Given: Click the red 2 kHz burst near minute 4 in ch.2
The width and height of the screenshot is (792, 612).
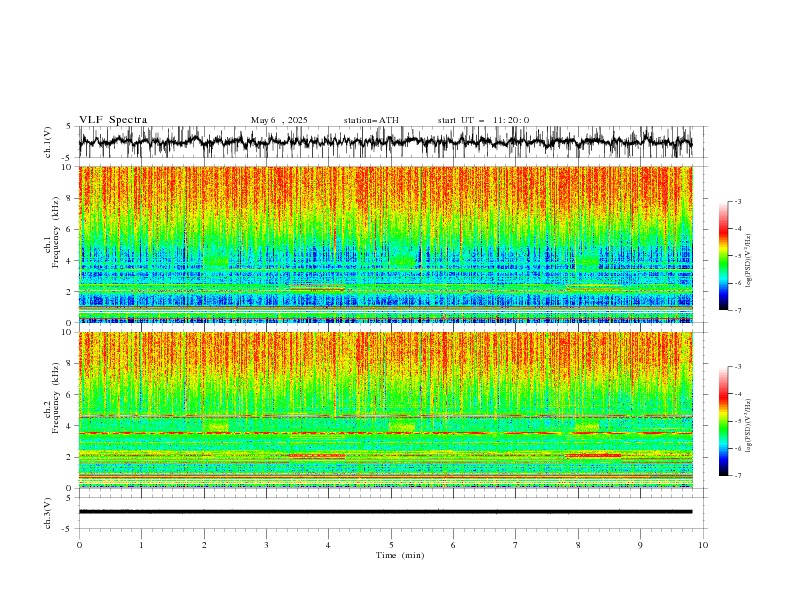Looking at the screenshot, I should click(x=317, y=456).
